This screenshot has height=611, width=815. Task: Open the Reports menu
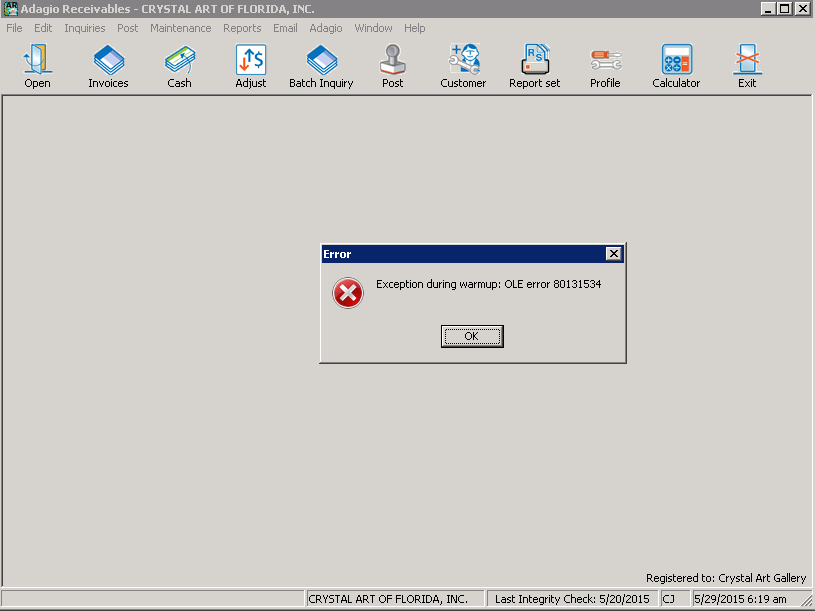pos(242,28)
